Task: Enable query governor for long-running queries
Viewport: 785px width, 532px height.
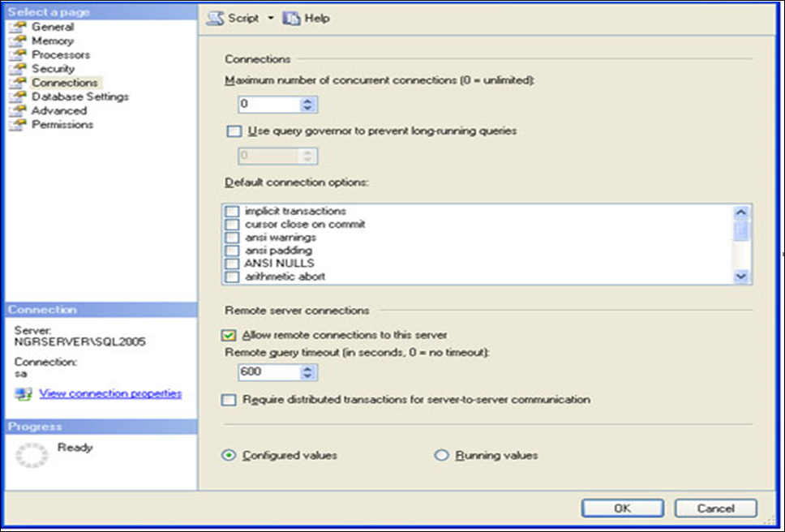Action: 234,131
